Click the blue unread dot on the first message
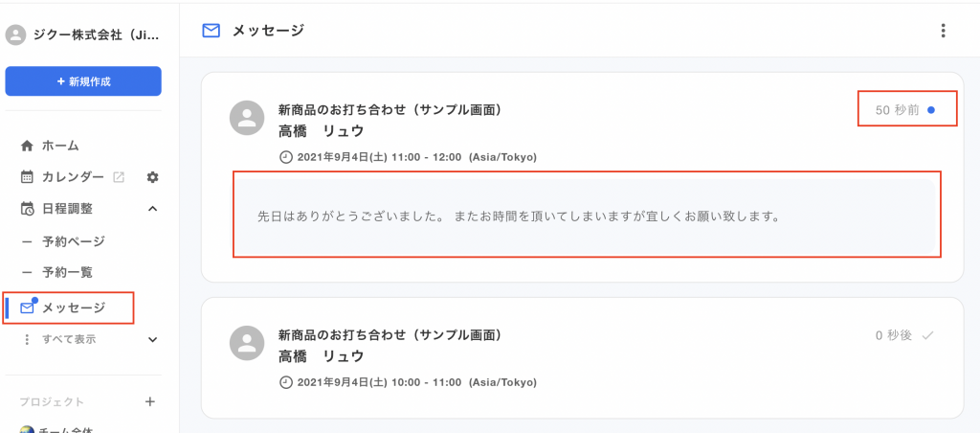Image resolution: width=980 pixels, height=433 pixels. click(931, 110)
